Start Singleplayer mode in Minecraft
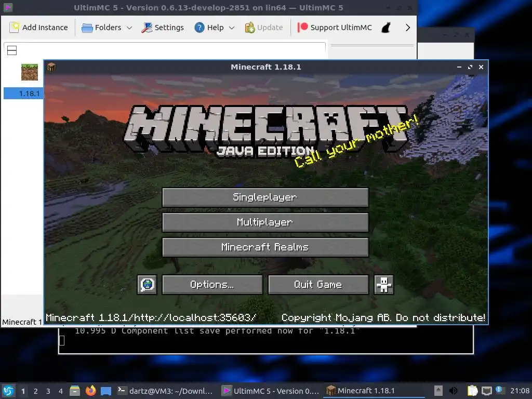The image size is (532, 399). tap(265, 197)
